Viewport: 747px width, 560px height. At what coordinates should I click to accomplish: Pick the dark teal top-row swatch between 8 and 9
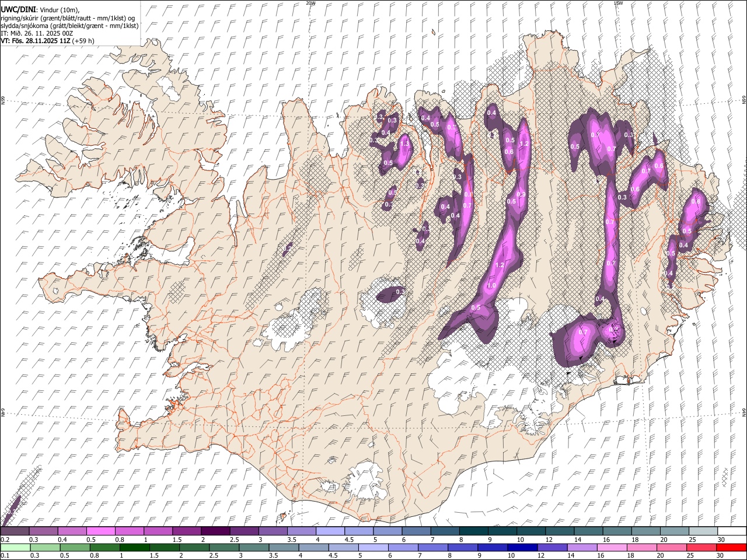click(473, 531)
